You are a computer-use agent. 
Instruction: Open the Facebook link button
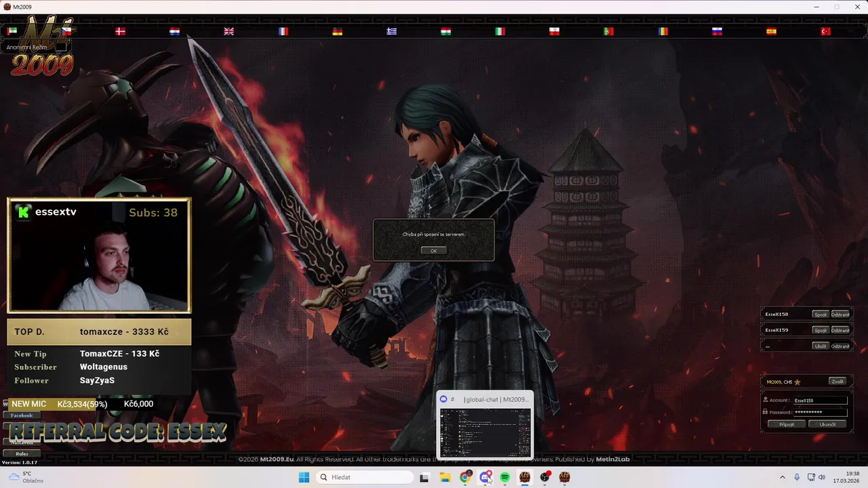click(x=22, y=415)
